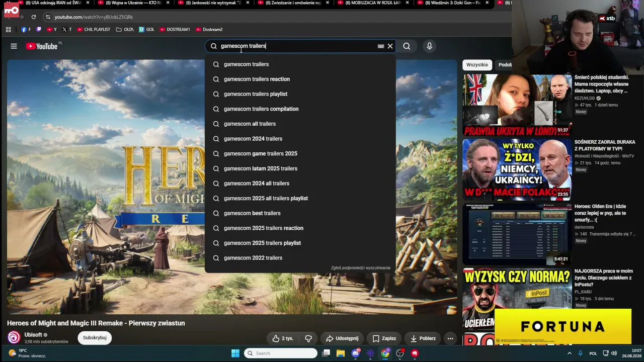Select suggestion 'gamescom trailers reaction'
The height and width of the screenshot is (362, 644).
pyautogui.click(x=300, y=79)
